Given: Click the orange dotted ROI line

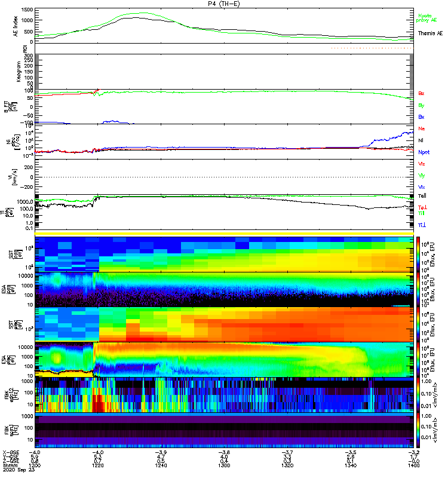Looking at the screenshot, I should [x=372, y=48].
